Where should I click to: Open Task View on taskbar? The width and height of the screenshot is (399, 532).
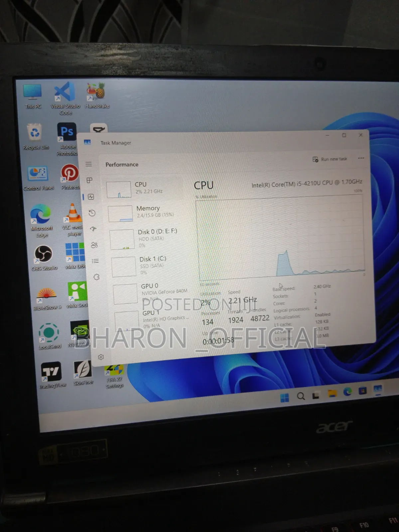click(316, 395)
